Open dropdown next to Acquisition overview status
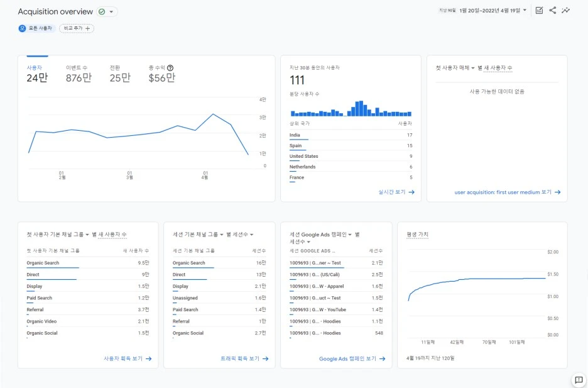588x388 pixels. pyautogui.click(x=111, y=11)
